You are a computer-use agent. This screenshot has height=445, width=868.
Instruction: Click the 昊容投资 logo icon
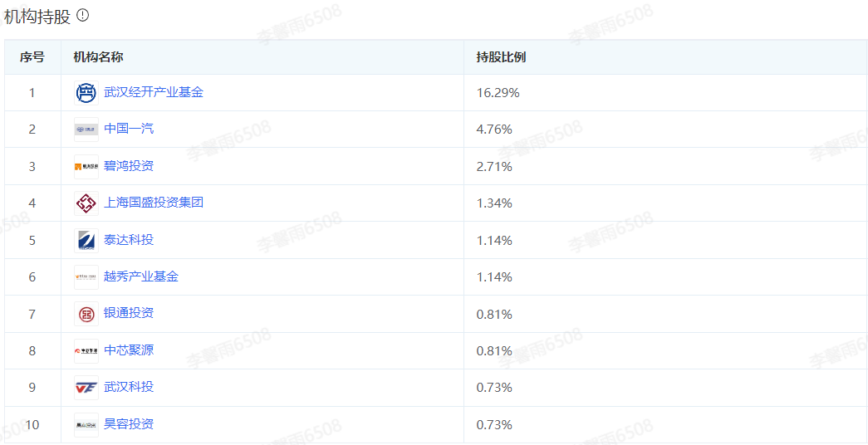86,424
